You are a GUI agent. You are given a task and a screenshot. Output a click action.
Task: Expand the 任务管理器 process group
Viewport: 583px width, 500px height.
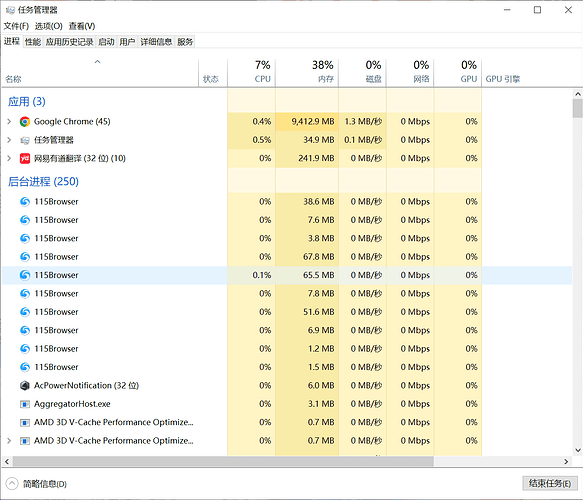(9, 140)
